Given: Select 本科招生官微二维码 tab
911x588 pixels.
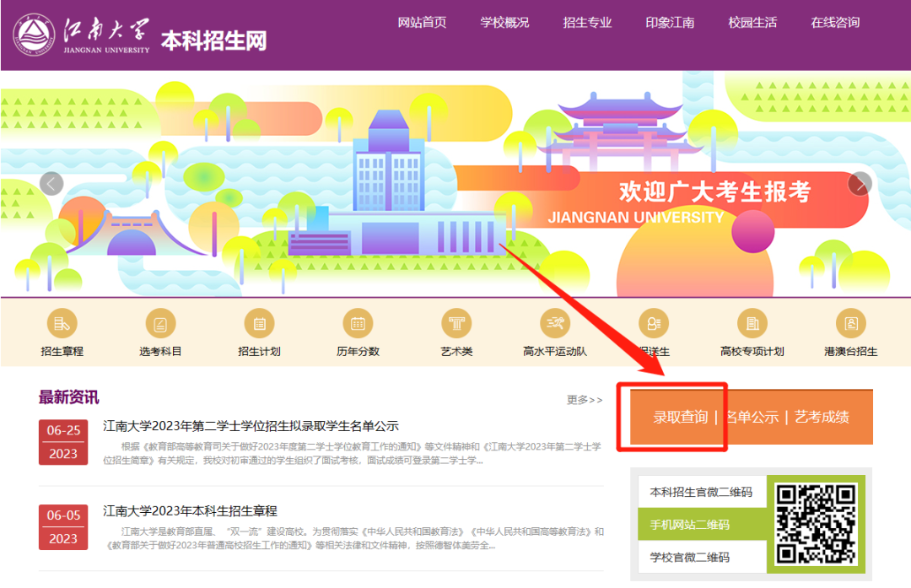Looking at the screenshot, I should click(702, 492).
